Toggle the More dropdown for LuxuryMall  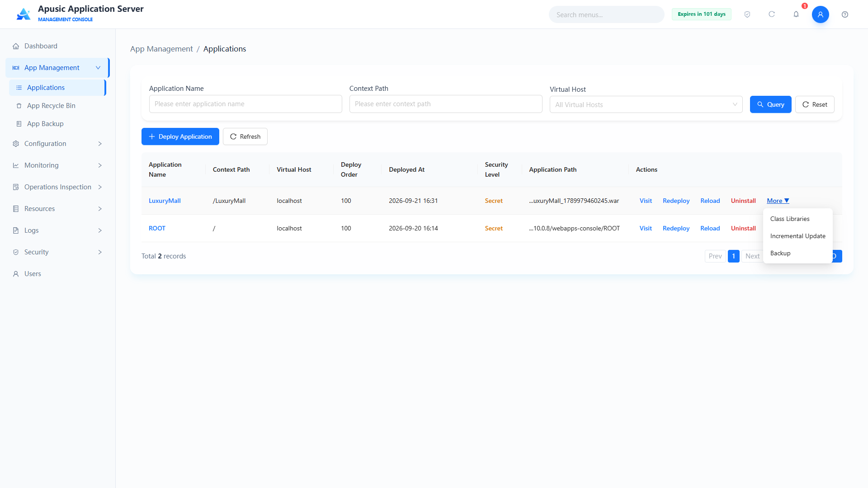[778, 201]
